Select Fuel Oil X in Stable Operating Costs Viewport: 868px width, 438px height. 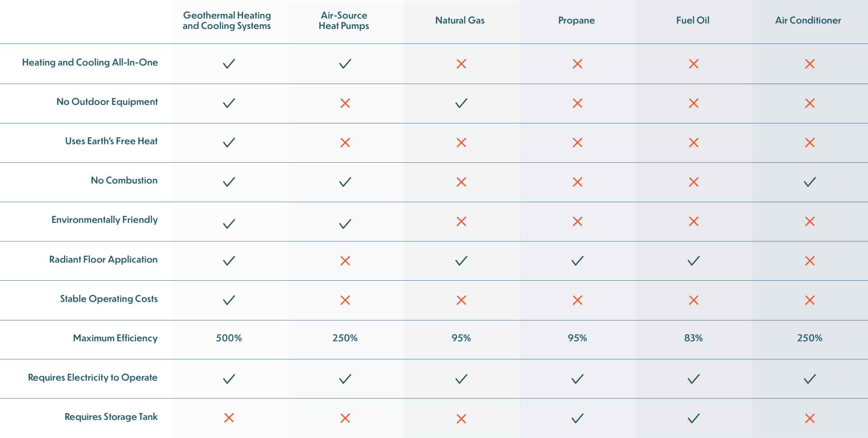[693, 300]
